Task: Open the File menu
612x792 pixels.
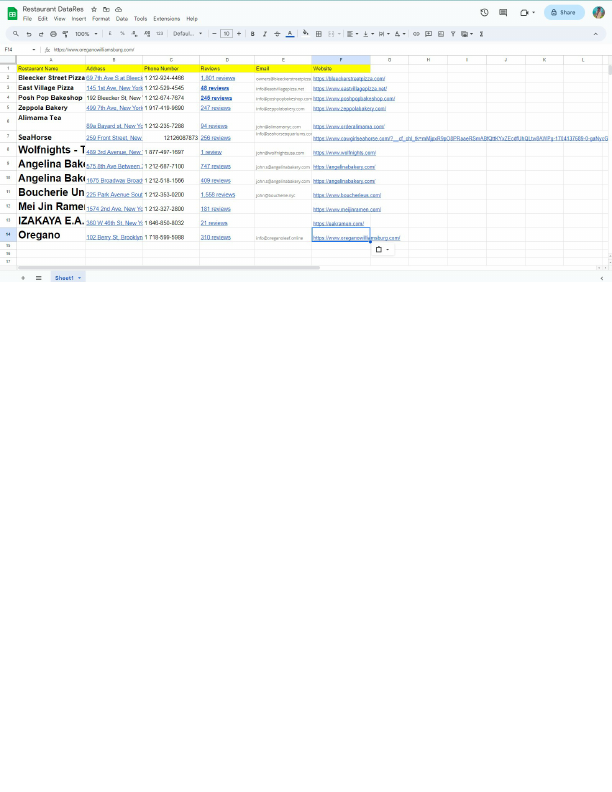Action: (27, 19)
